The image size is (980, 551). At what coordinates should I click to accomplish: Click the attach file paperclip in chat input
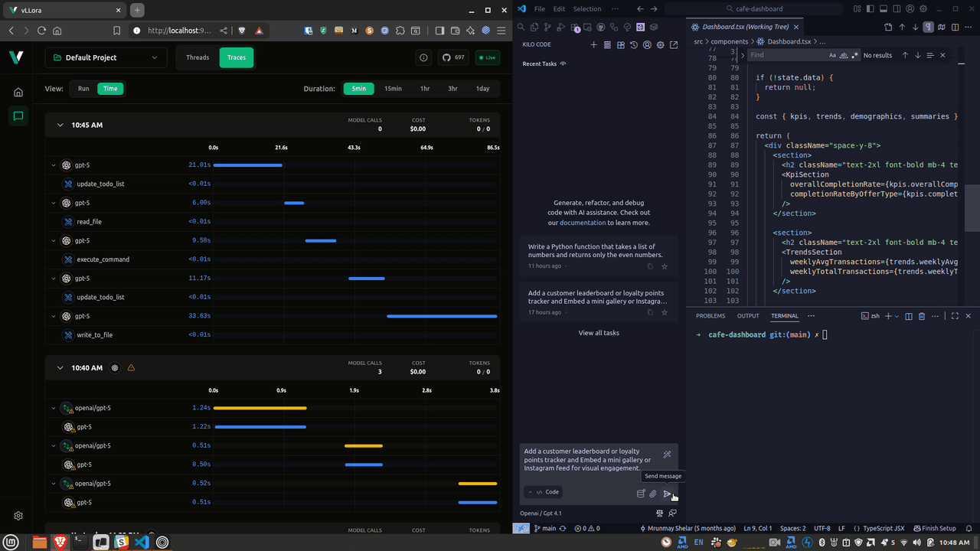652,494
